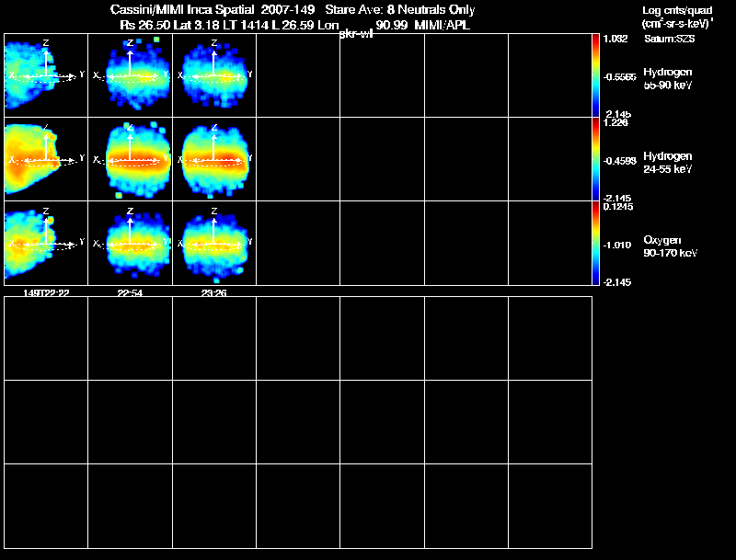This screenshot has height=560, width=736.
Task: Click the 149T22:22 time label
Action: [x=46, y=292]
